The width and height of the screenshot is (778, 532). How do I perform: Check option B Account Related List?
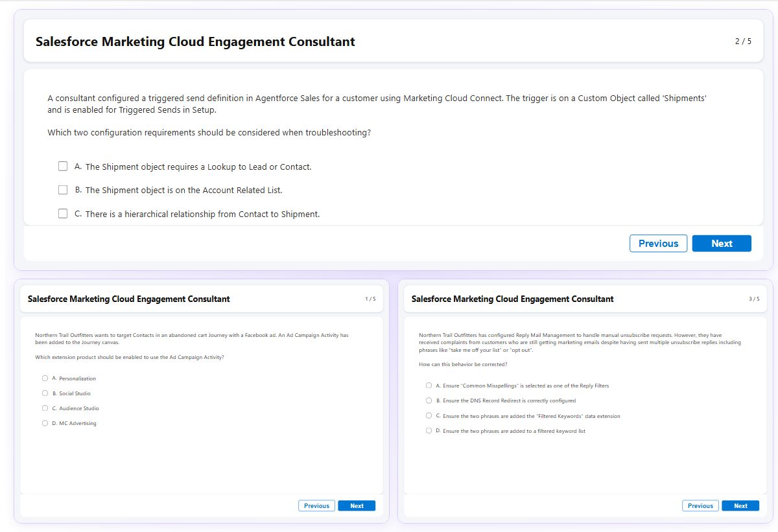(63, 190)
